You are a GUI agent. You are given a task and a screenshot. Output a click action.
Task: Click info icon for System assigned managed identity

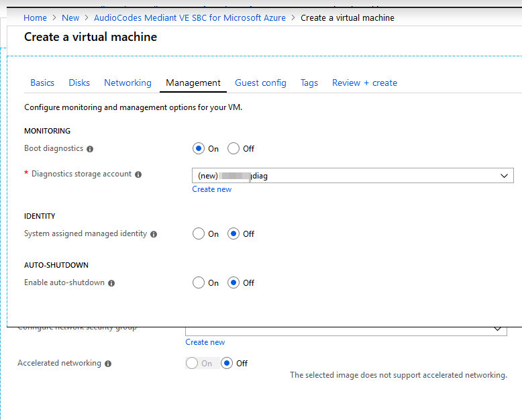coord(154,234)
